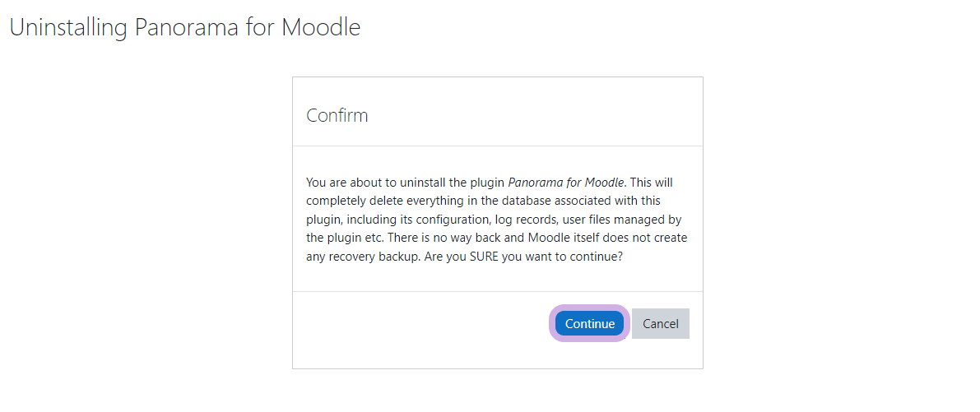980x412 pixels.
Task: Click the word 'Uninstalling' in the page heading
Action: [x=68, y=27]
